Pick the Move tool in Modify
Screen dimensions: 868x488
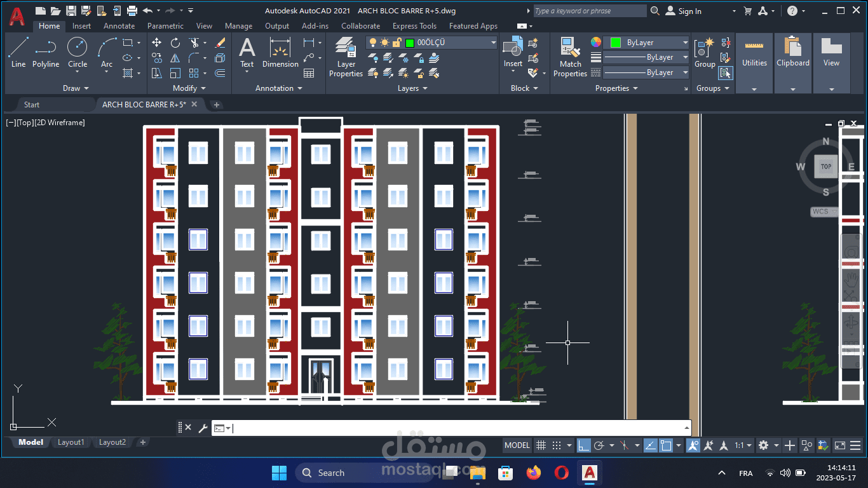pos(157,43)
